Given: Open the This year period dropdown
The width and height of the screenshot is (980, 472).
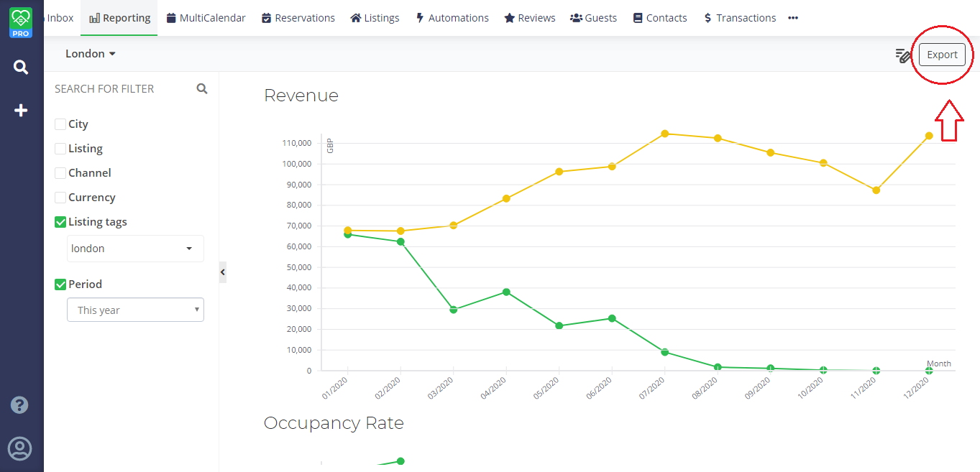Looking at the screenshot, I should point(135,310).
